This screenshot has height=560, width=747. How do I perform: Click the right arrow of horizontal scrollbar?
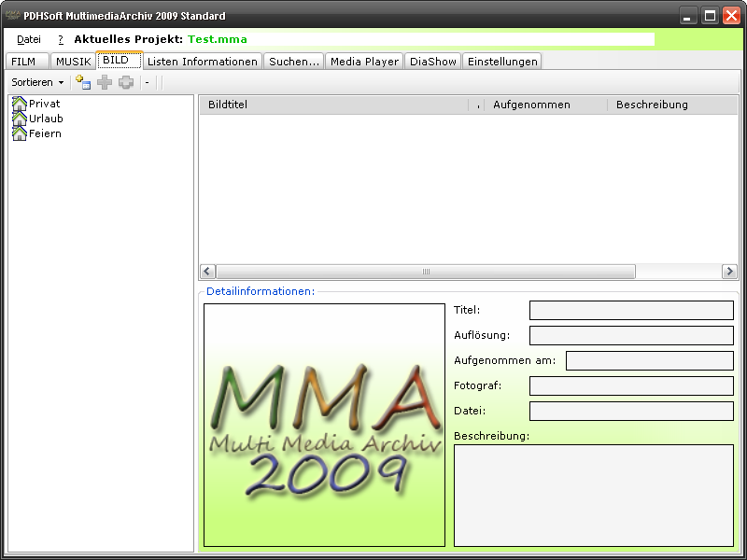729,272
